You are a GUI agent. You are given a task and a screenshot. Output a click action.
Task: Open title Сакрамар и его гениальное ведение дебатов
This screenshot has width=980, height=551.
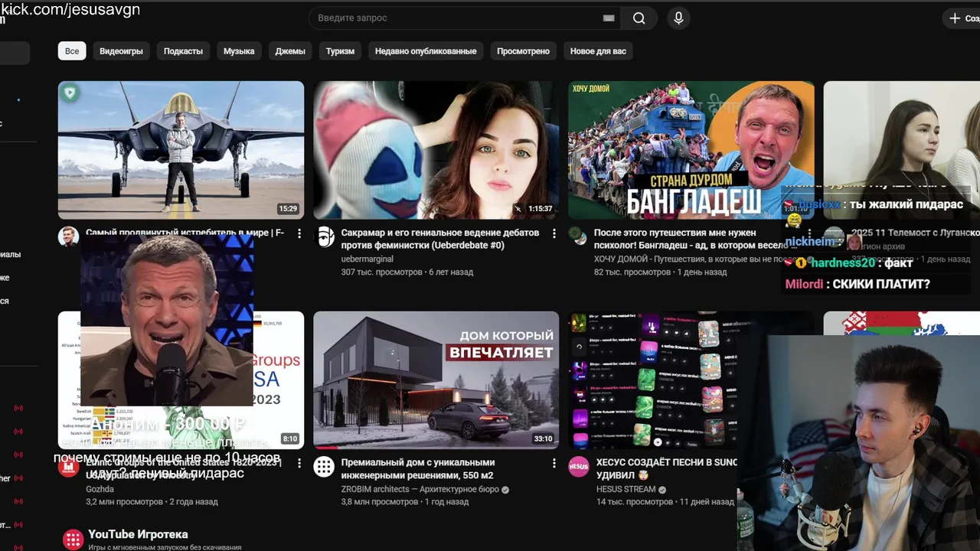coord(440,239)
